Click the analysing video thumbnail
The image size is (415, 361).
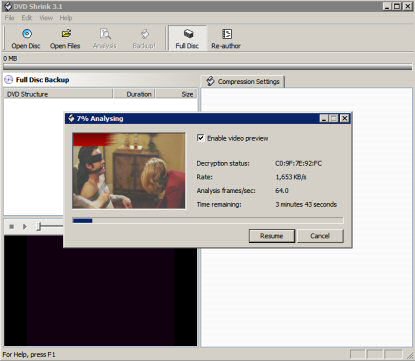point(129,171)
